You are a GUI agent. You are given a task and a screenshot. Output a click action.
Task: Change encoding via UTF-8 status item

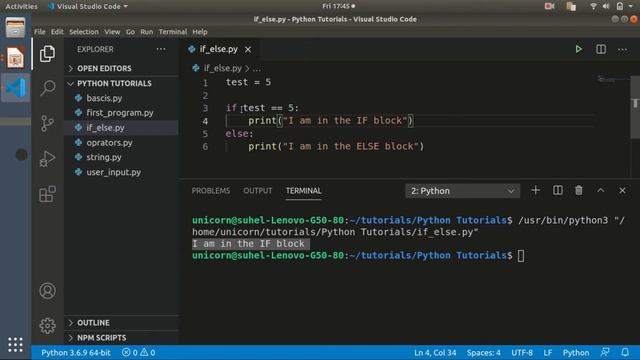coord(522,353)
